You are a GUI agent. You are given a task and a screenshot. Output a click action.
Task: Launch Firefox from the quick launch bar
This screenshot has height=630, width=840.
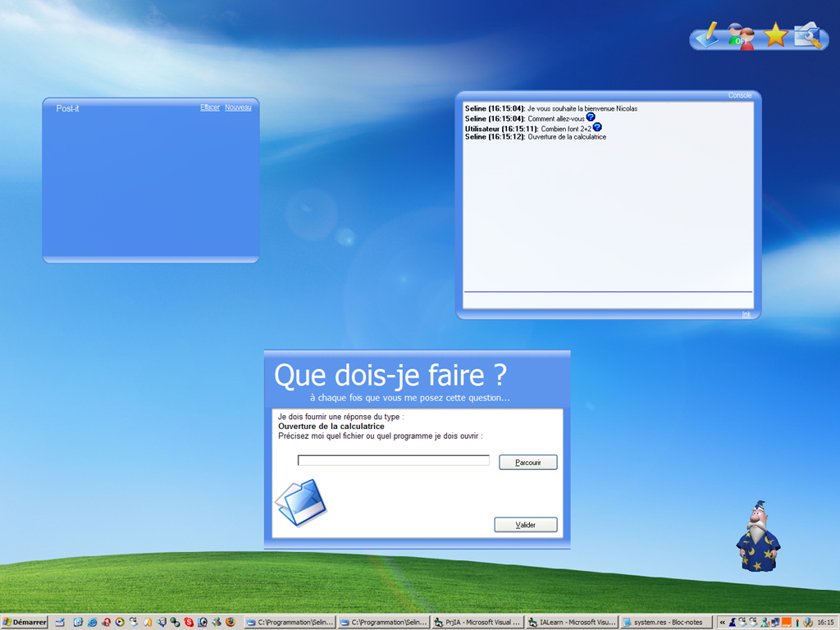pyautogui.click(x=231, y=622)
